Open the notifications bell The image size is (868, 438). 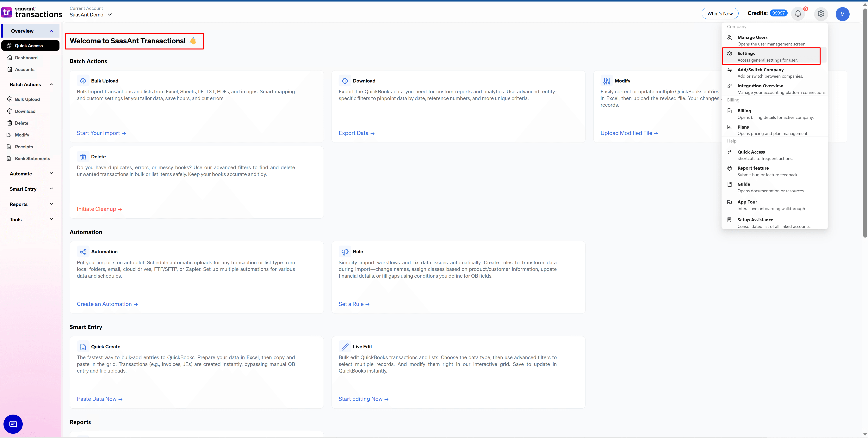(x=798, y=14)
